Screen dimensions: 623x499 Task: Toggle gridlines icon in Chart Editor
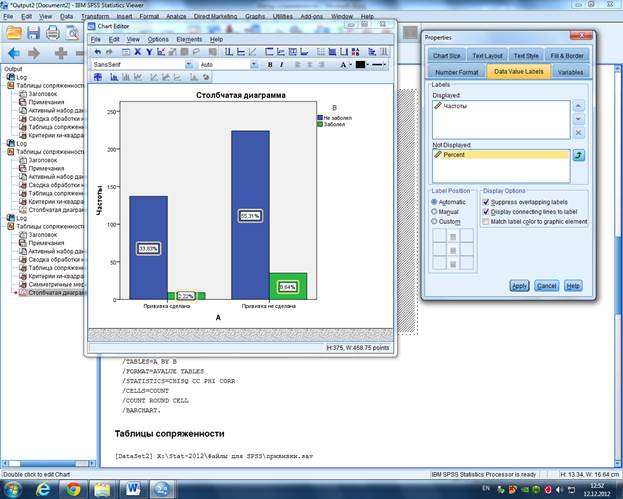coord(321,52)
